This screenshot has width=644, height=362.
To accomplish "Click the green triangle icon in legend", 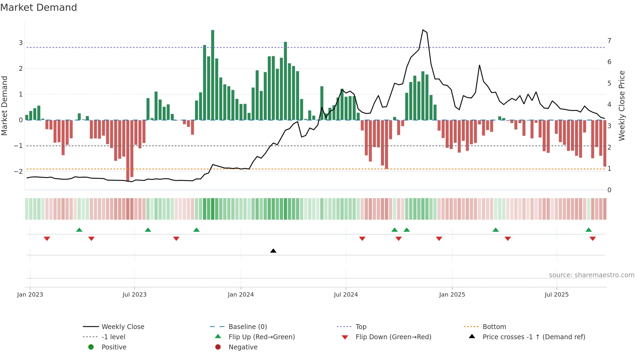I will (218, 336).
